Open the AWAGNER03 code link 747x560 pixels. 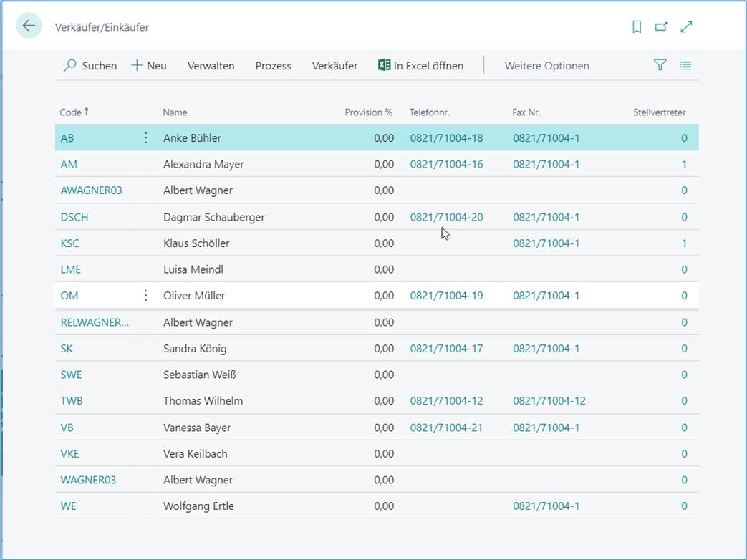tap(92, 190)
